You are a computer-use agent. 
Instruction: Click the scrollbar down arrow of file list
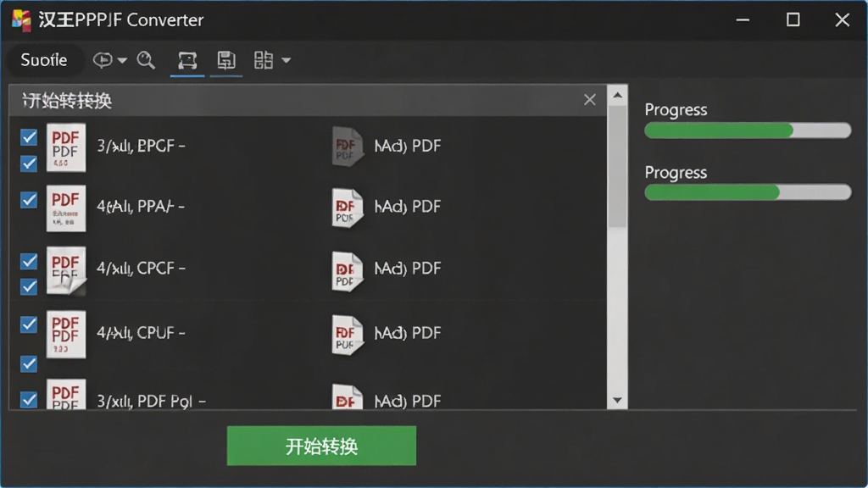pos(617,400)
